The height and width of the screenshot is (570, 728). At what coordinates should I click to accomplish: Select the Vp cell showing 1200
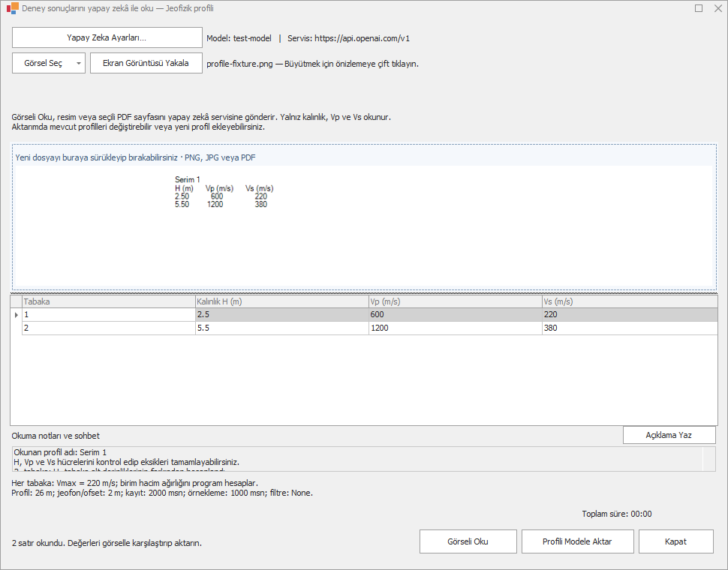tap(455, 328)
